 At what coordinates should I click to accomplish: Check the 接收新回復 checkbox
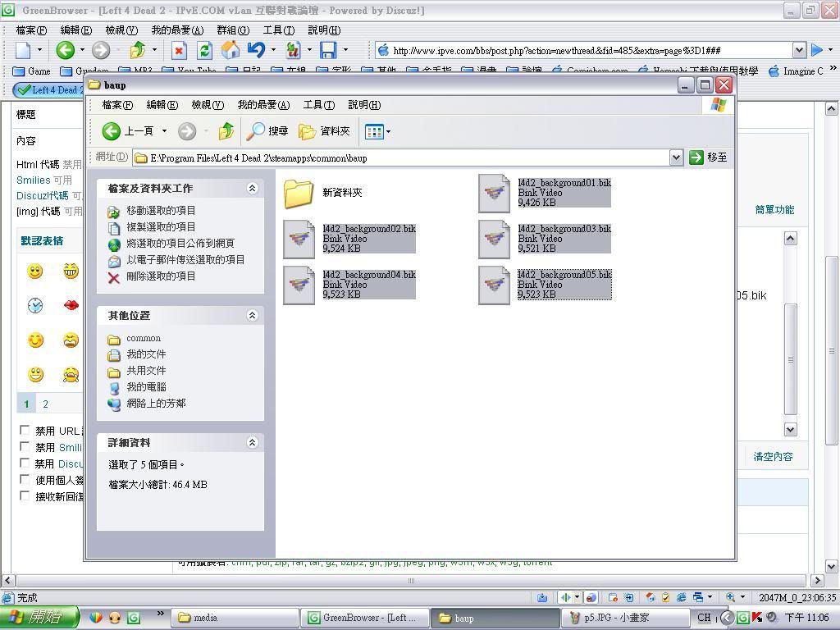pos(25,495)
